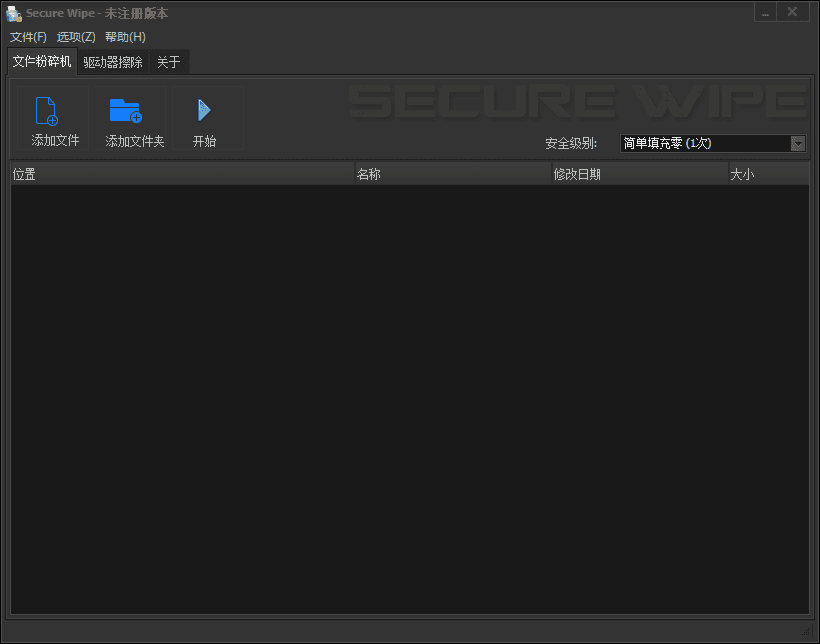Open the 帮助(H) menu
Screen dimensions: 820x644
(124, 36)
